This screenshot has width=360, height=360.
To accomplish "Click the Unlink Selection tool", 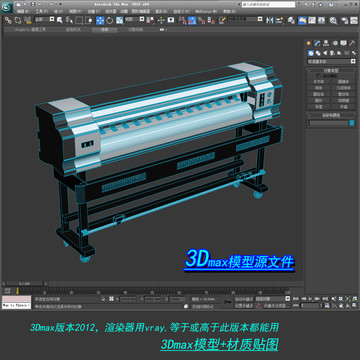I will (17, 20).
